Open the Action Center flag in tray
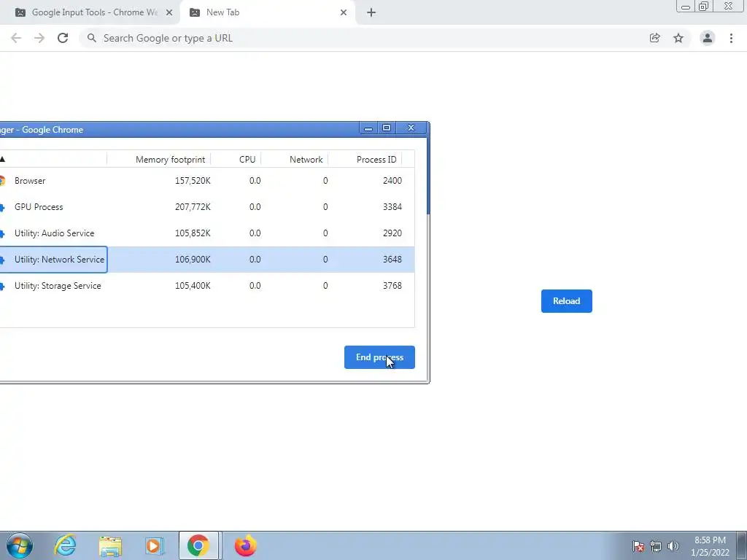This screenshot has height=560, width=747. point(638,546)
